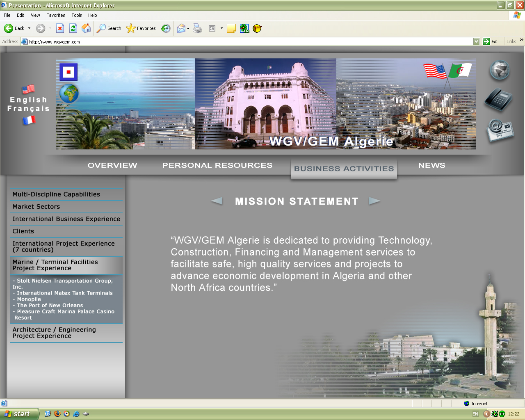The width and height of the screenshot is (525, 420).
Task: Click the globe icon beside header
Action: coord(500,70)
